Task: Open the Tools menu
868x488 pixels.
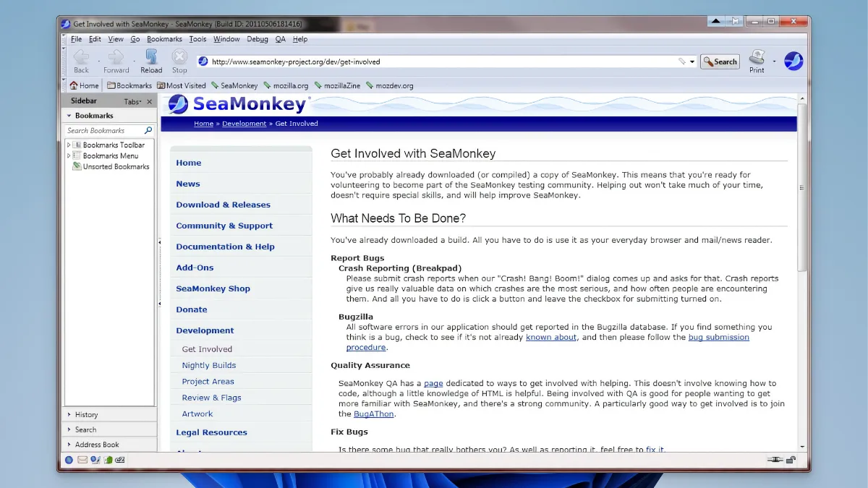Action: coord(197,39)
